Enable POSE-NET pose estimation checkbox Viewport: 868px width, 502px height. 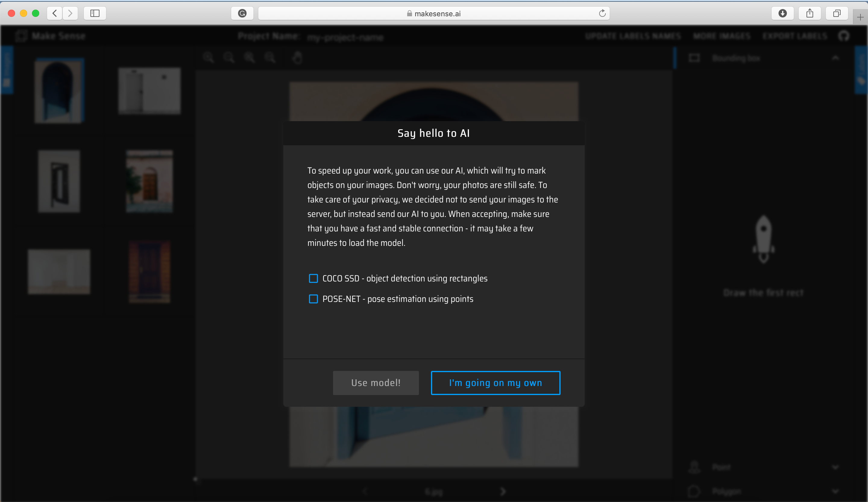click(x=313, y=299)
